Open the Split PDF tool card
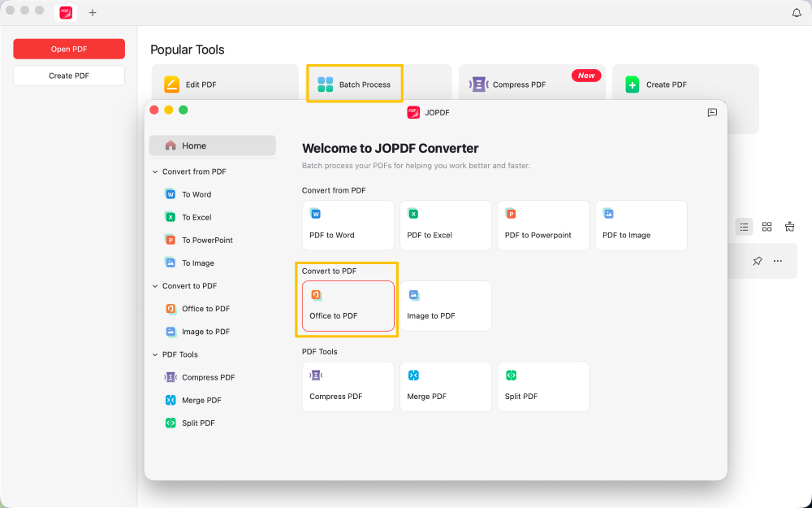 543,386
